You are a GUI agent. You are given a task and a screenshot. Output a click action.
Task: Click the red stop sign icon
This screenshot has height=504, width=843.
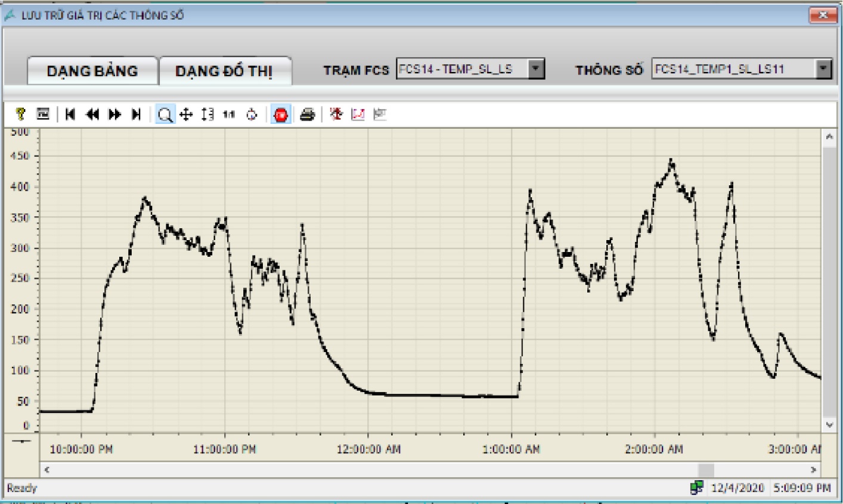click(281, 114)
